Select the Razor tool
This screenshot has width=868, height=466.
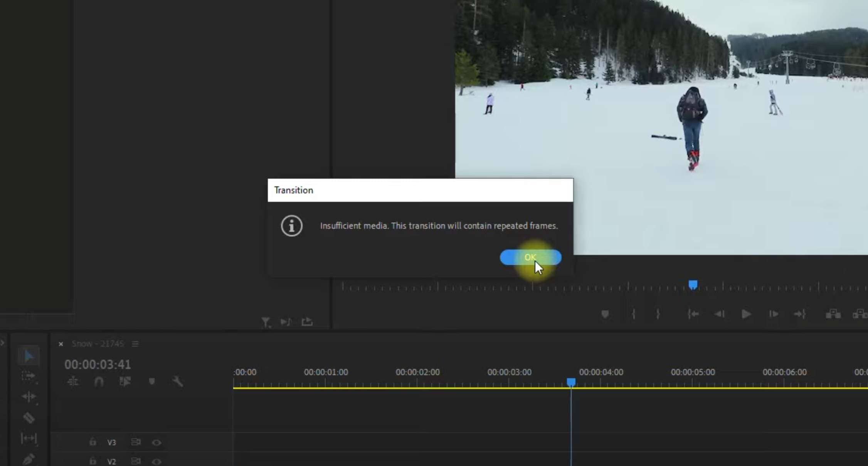[29, 417]
